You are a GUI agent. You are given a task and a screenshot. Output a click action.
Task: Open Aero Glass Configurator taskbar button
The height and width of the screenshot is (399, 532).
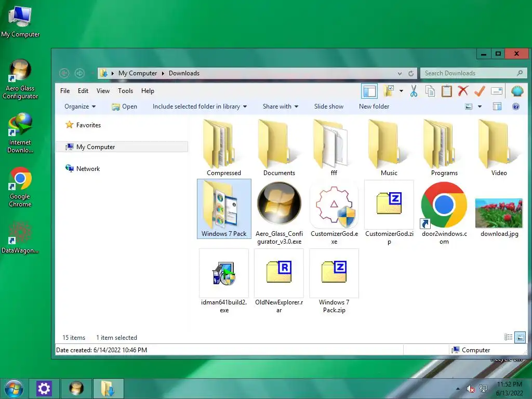[76, 389]
